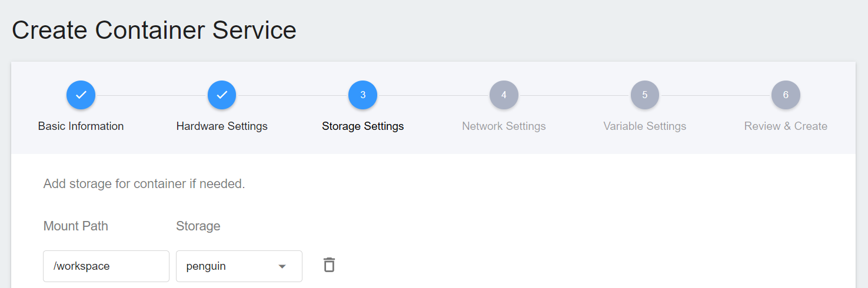Click the Create Container Service heading
This screenshot has height=288, width=868.
tap(154, 30)
